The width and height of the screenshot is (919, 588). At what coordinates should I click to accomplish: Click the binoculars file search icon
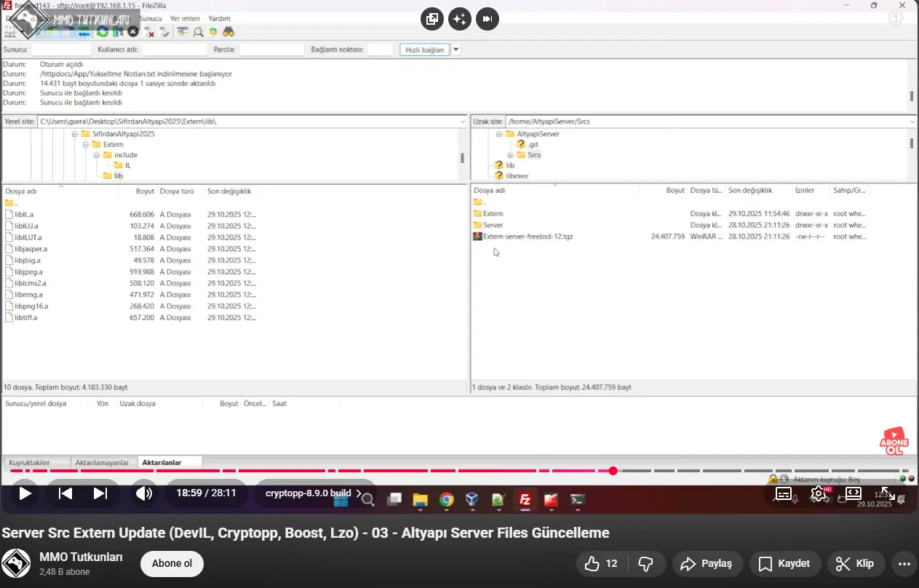[x=228, y=32]
